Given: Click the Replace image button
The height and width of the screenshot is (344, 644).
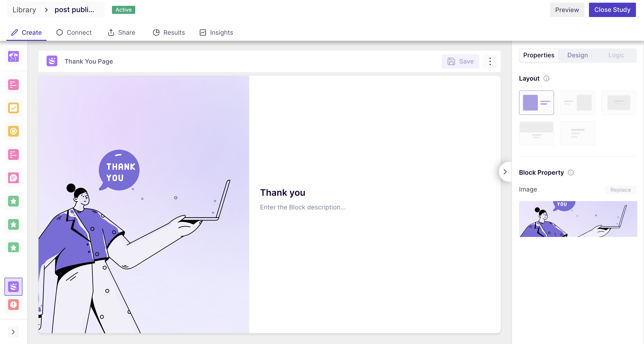Looking at the screenshot, I should [620, 190].
